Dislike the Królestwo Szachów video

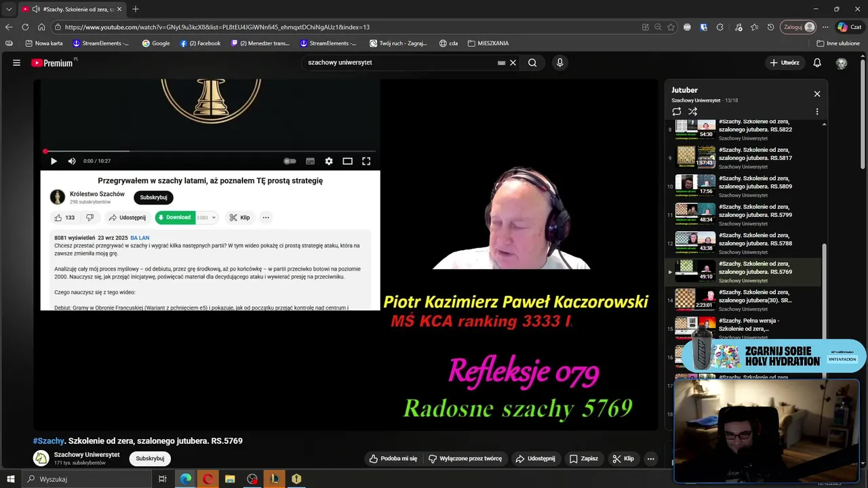tap(90, 218)
